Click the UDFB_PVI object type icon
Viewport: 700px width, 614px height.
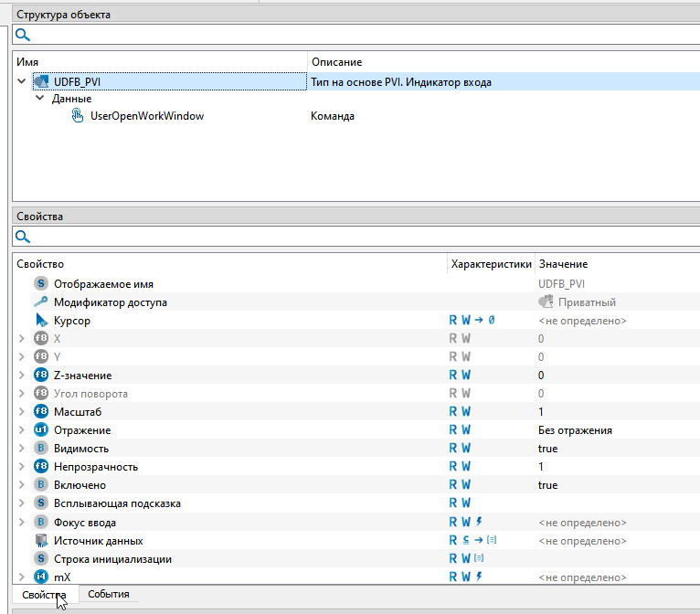click(40, 82)
